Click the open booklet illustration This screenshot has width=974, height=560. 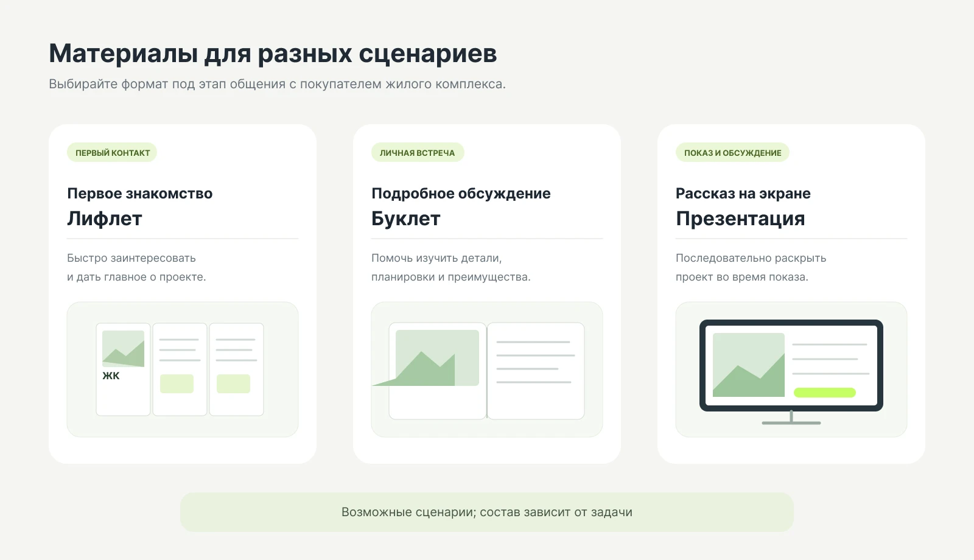click(x=486, y=371)
